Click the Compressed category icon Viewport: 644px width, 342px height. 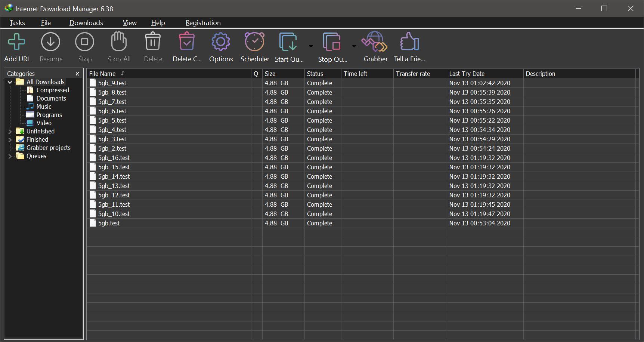30,90
